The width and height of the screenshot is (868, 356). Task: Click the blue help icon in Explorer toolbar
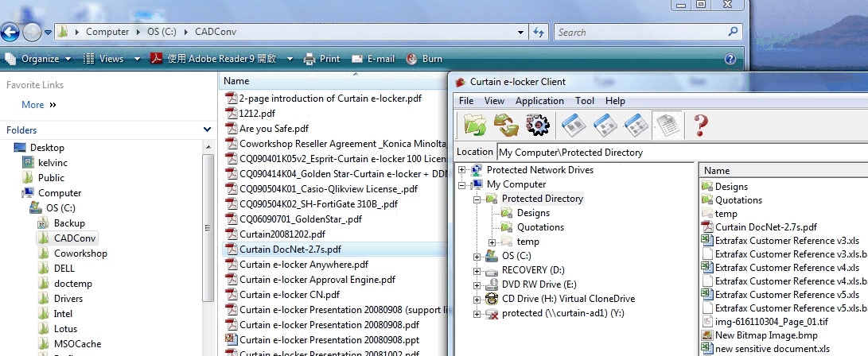point(730,59)
